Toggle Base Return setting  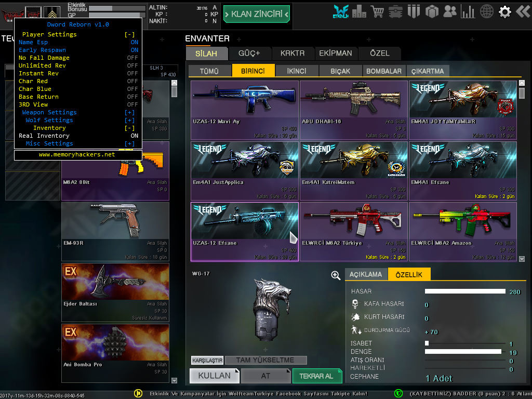point(78,97)
